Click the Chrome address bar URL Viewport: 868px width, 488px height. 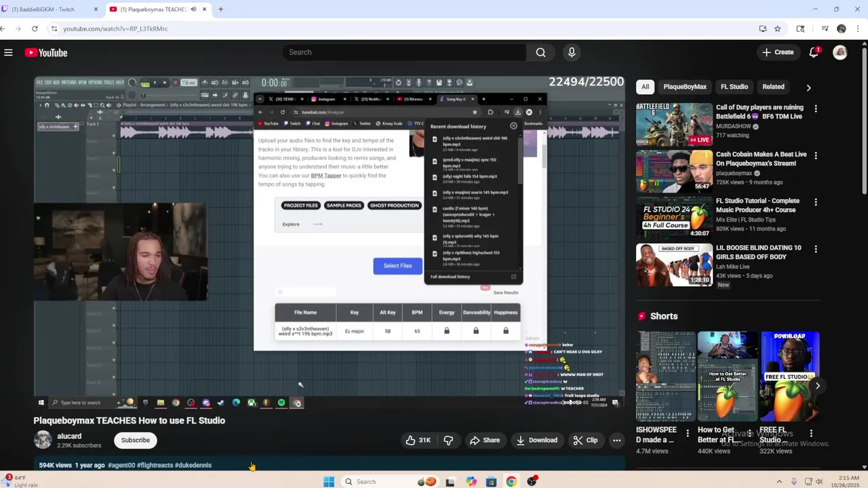point(115,28)
